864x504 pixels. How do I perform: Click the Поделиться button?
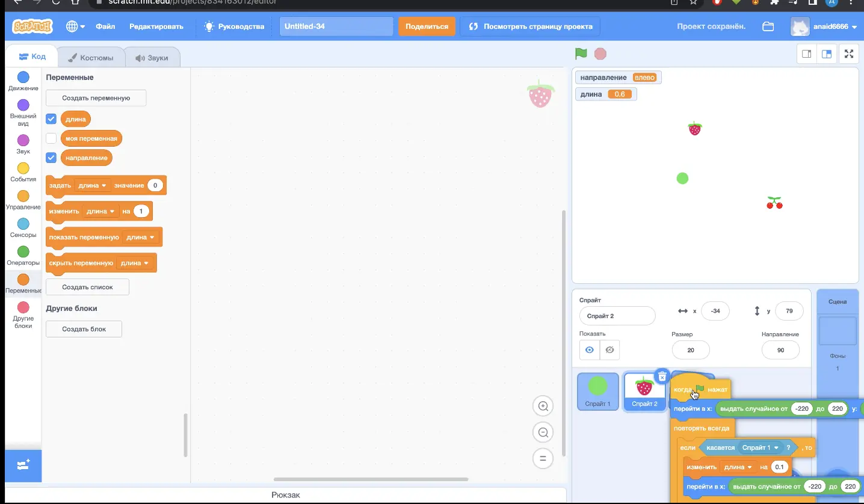pyautogui.click(x=427, y=26)
